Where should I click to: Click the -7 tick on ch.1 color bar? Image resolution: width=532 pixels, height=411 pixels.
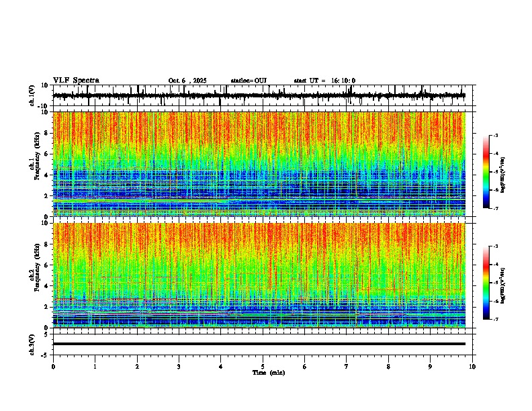coord(496,208)
